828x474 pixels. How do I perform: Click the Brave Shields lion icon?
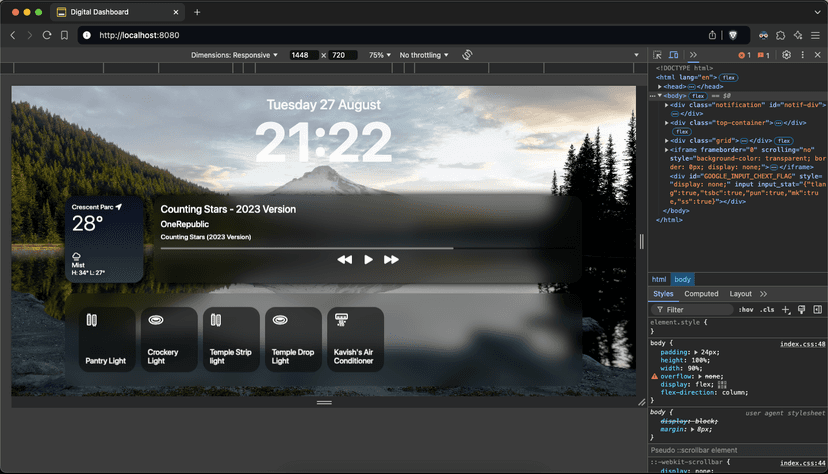tap(732, 35)
